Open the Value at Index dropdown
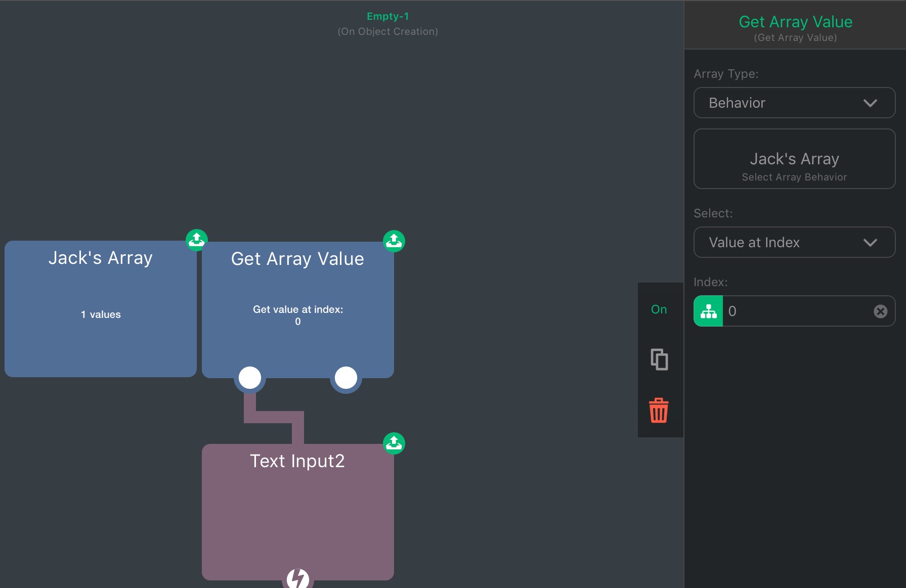Viewport: 906px width, 588px height. point(794,242)
